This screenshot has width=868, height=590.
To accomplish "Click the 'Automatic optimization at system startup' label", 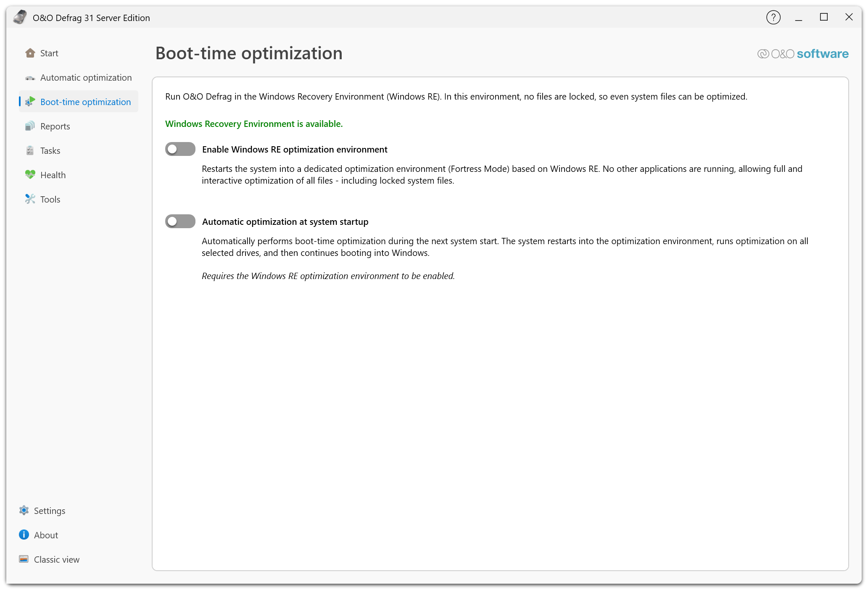I will pos(285,222).
